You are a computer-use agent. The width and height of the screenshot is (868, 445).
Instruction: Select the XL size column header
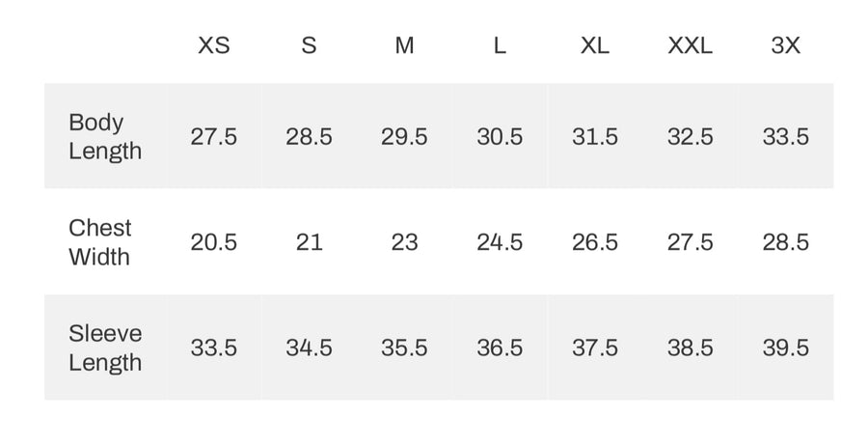(x=594, y=45)
